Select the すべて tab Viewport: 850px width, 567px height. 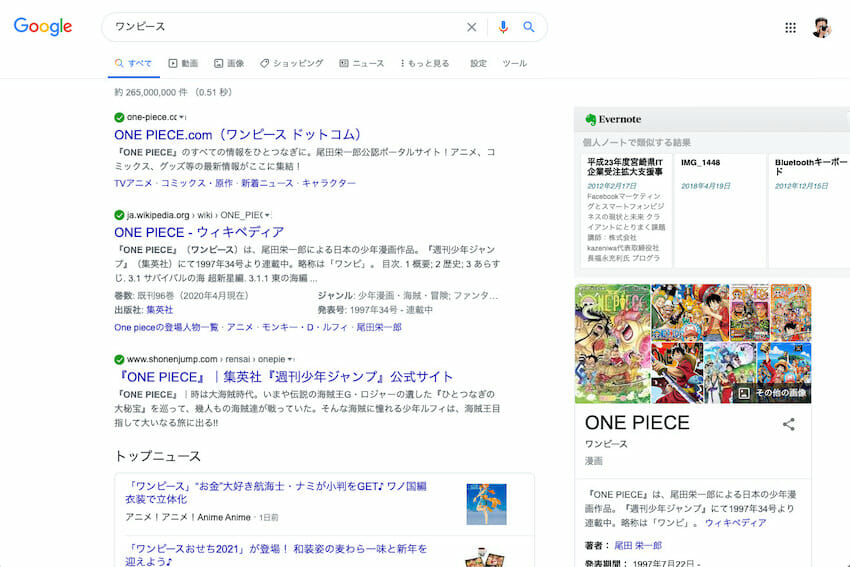click(x=133, y=63)
